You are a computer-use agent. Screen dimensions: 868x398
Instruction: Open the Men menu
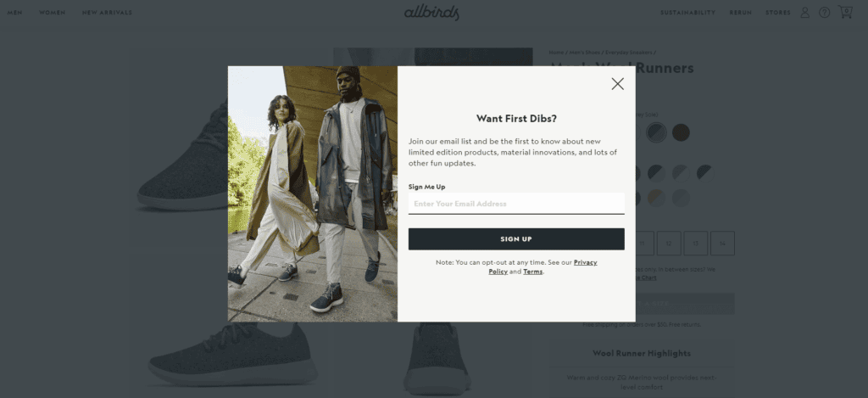15,13
